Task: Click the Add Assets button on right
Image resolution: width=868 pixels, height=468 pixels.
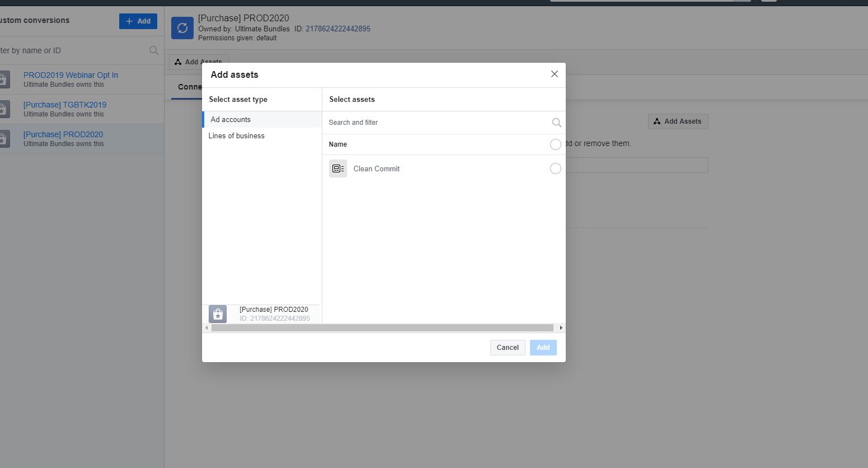Action: [678, 121]
